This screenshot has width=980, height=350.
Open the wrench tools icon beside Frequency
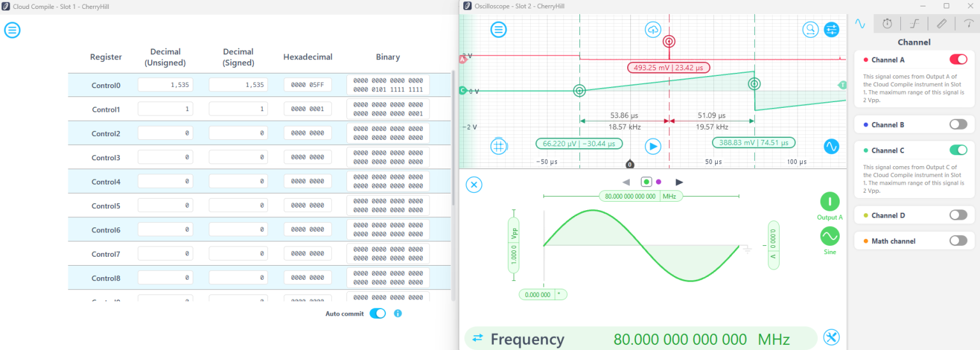coord(831,337)
